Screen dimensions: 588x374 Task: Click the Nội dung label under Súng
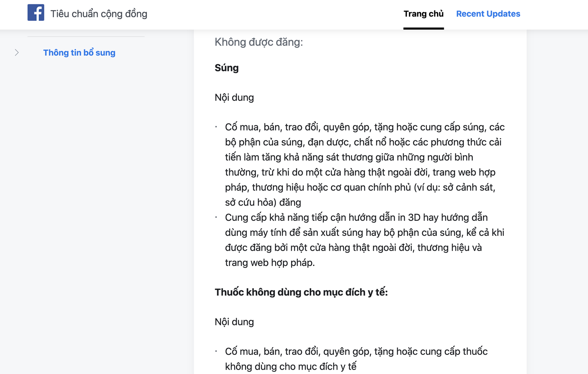234,98
